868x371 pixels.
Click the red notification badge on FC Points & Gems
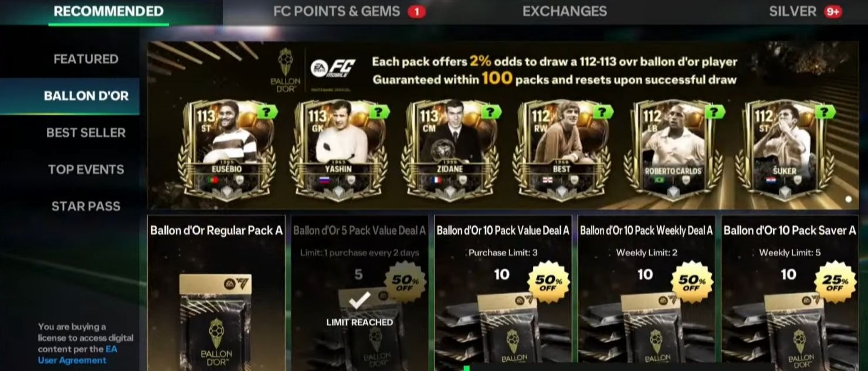(x=416, y=11)
